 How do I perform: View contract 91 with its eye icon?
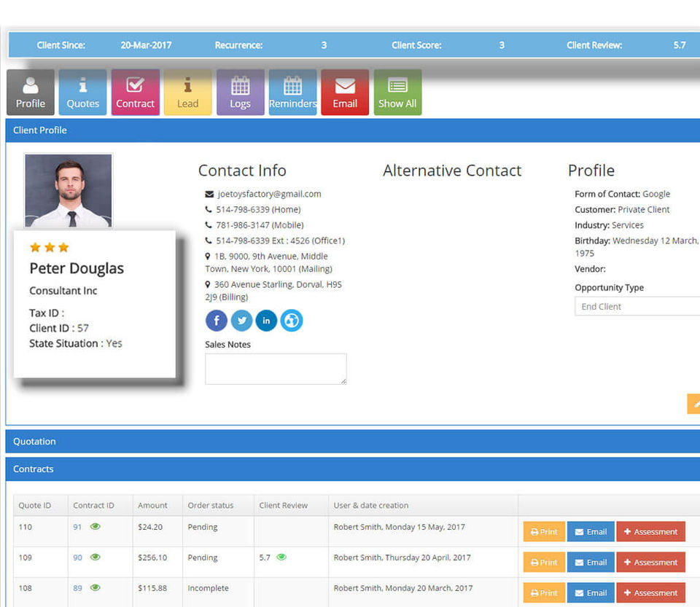pos(95,526)
